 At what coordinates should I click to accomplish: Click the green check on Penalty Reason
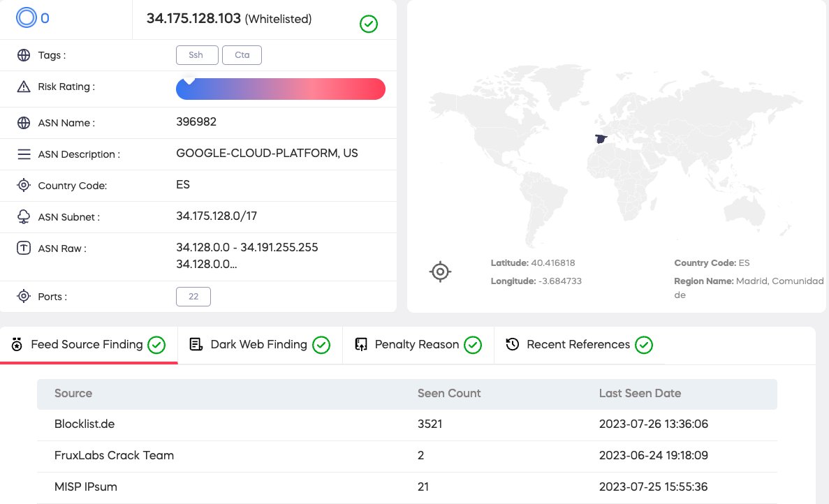pos(473,345)
